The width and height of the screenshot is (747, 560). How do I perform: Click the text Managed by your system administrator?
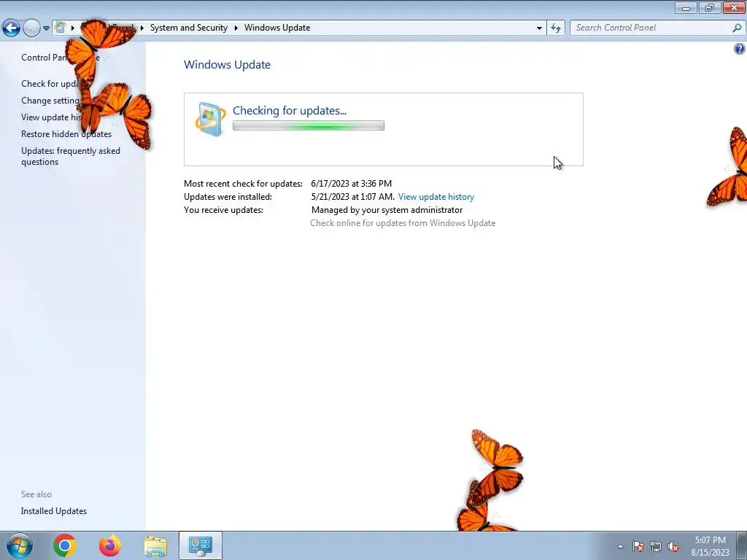(x=387, y=210)
